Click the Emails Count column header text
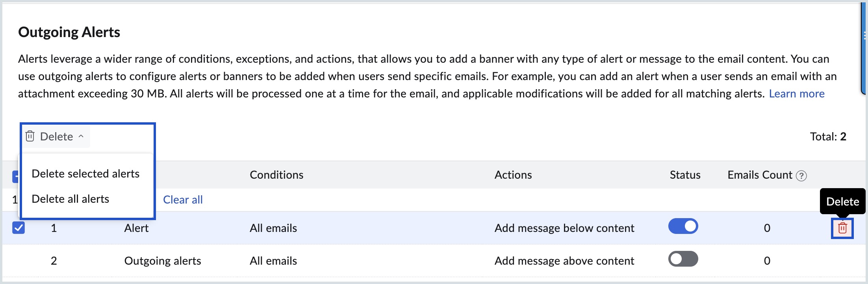Screen dimensions: 868x284 (760, 175)
